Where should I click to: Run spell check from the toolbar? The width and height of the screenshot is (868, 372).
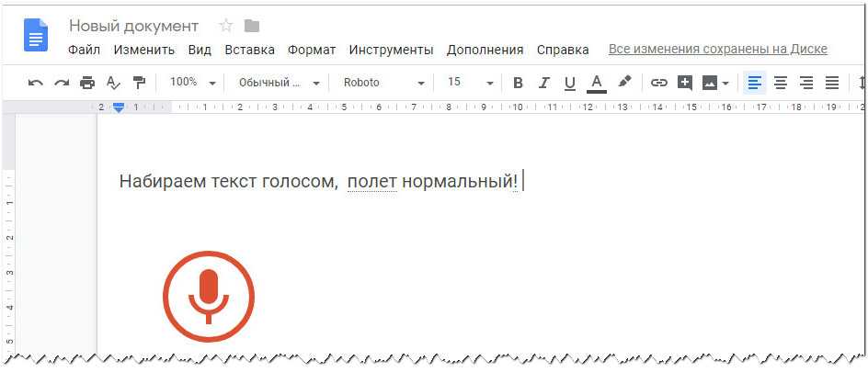(x=113, y=83)
